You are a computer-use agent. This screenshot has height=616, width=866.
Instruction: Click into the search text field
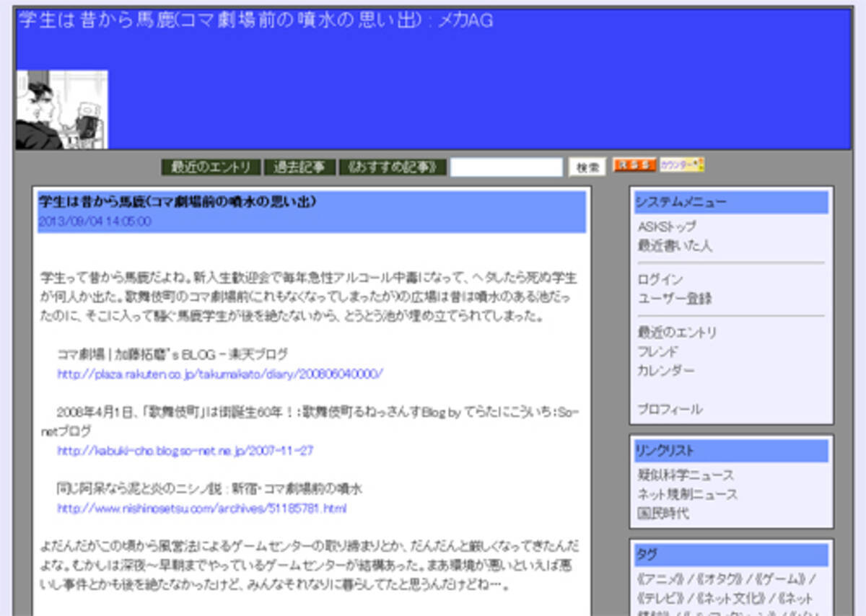[x=506, y=167]
